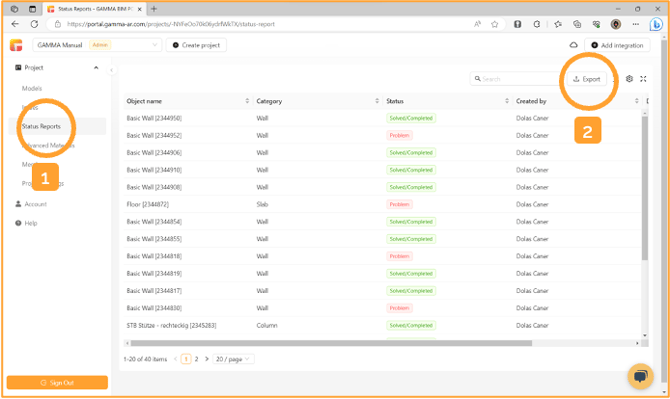This screenshot has width=670, height=399.
Task: Click the browser back arrow
Action: click(15, 24)
